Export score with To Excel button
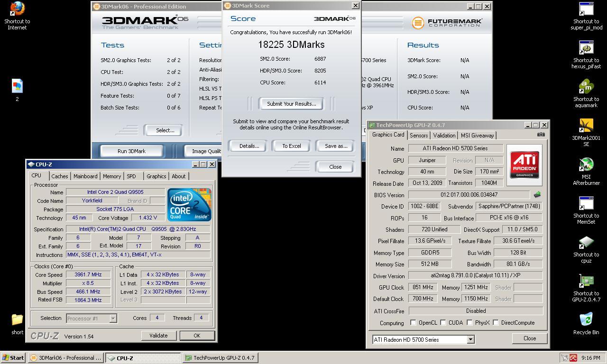This screenshot has height=364, width=607. [292, 146]
